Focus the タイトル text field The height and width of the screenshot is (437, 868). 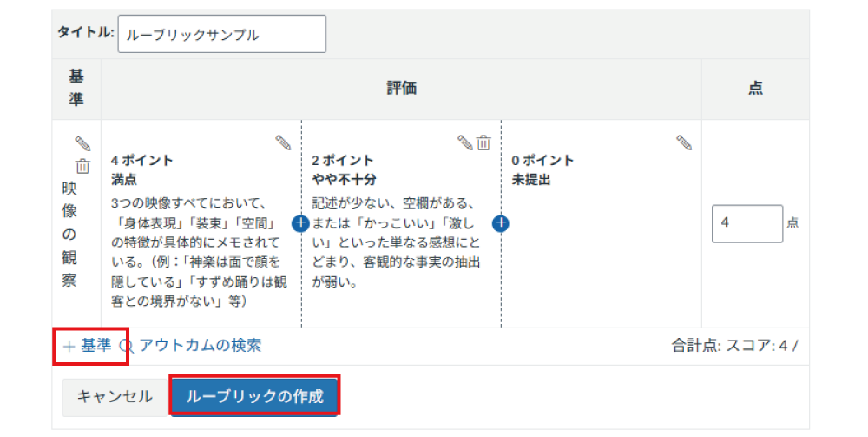coord(222,35)
